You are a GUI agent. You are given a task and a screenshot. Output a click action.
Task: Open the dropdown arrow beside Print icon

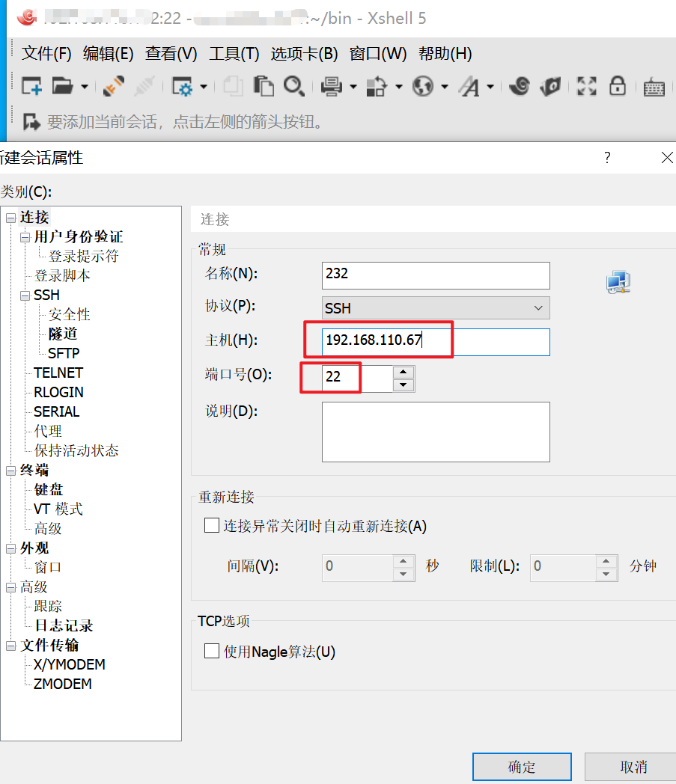353,87
